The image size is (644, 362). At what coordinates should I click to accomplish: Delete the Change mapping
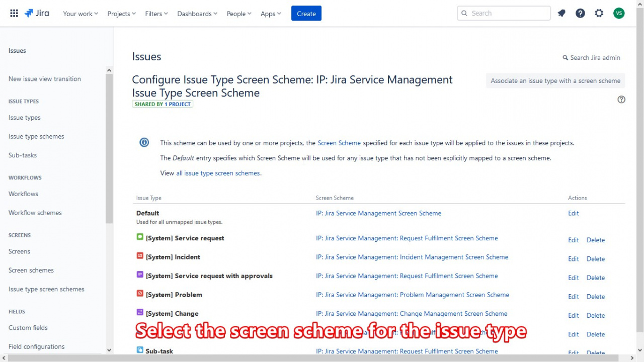click(596, 316)
